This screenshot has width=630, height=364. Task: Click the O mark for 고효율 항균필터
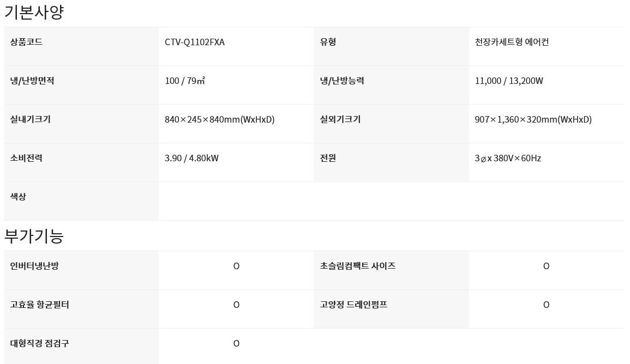(236, 305)
